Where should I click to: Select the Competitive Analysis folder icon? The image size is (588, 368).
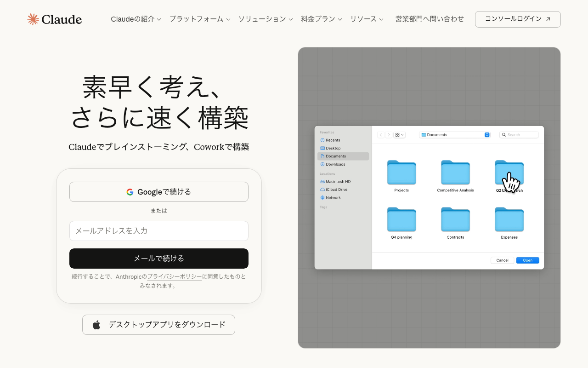click(x=455, y=172)
